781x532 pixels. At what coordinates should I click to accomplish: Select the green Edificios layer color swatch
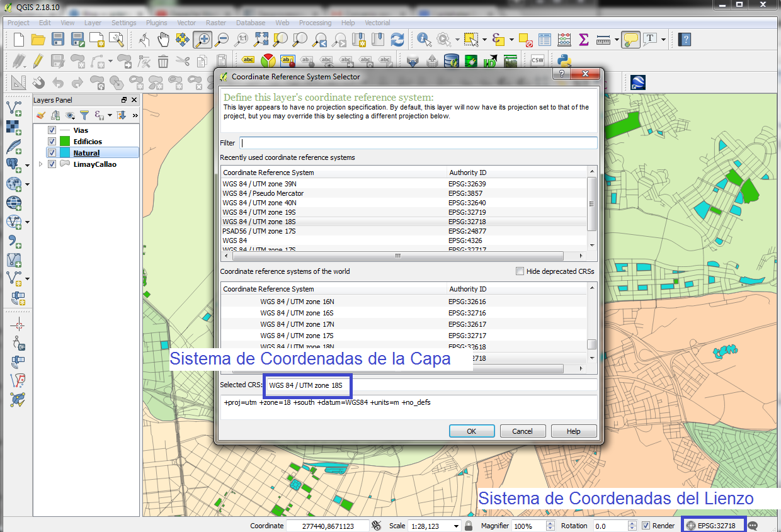point(64,142)
